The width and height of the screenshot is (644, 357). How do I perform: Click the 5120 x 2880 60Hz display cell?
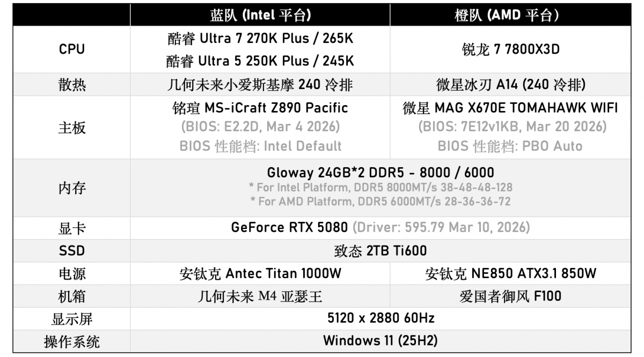click(380, 318)
